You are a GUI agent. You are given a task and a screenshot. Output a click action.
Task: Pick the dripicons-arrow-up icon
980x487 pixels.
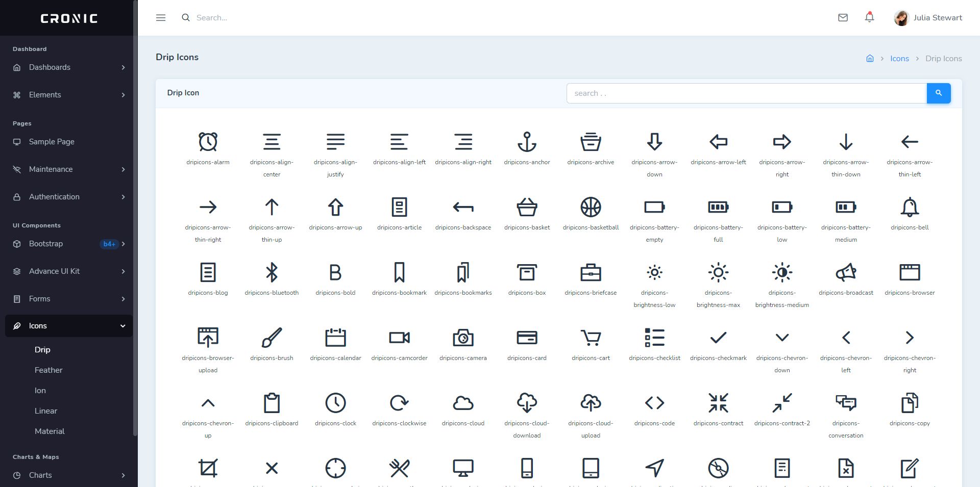[335, 207]
